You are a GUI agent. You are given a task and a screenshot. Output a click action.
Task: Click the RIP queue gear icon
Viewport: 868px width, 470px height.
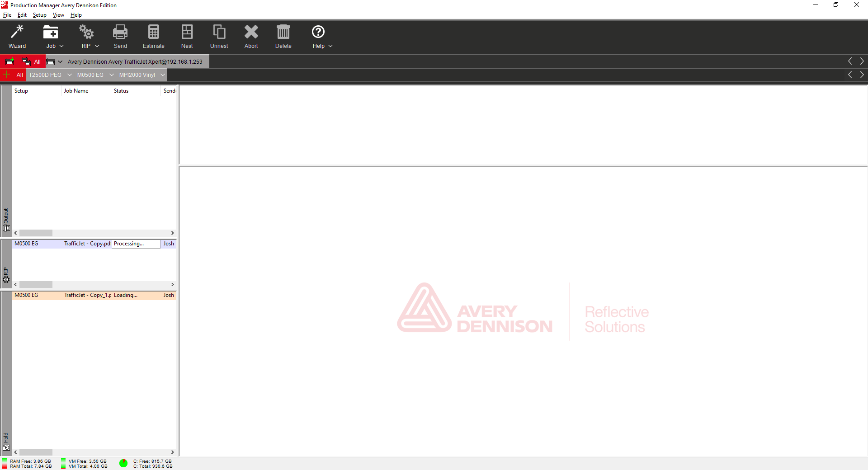(x=6, y=280)
